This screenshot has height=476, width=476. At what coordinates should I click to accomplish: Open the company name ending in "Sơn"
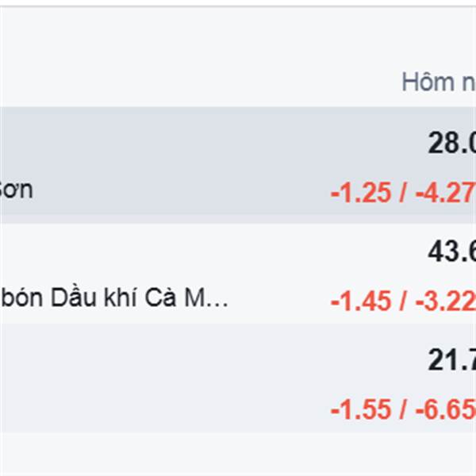[16, 190]
